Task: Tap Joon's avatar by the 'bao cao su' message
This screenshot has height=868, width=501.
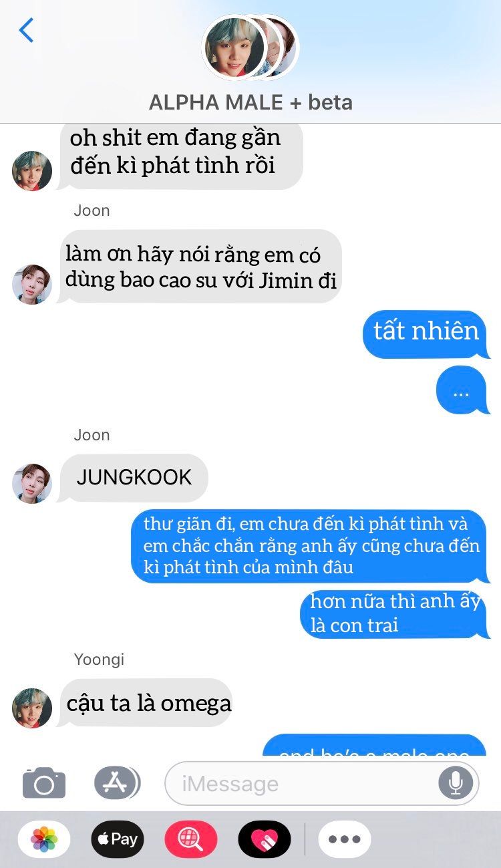Action: click(x=32, y=284)
